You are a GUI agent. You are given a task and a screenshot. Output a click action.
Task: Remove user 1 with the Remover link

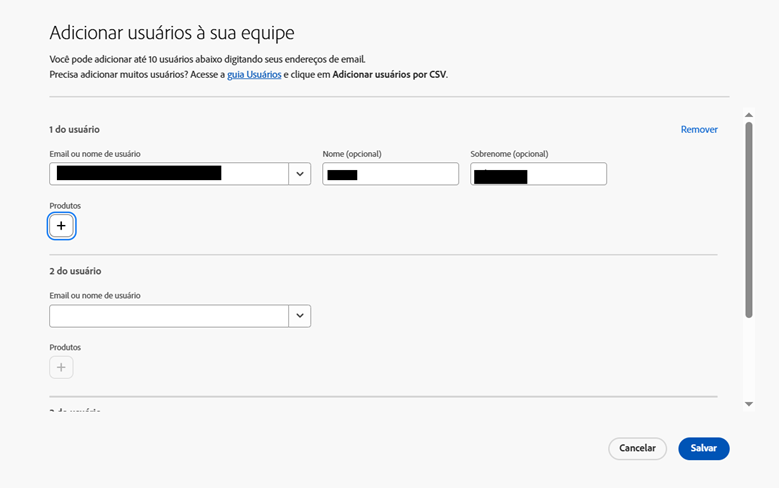point(699,130)
